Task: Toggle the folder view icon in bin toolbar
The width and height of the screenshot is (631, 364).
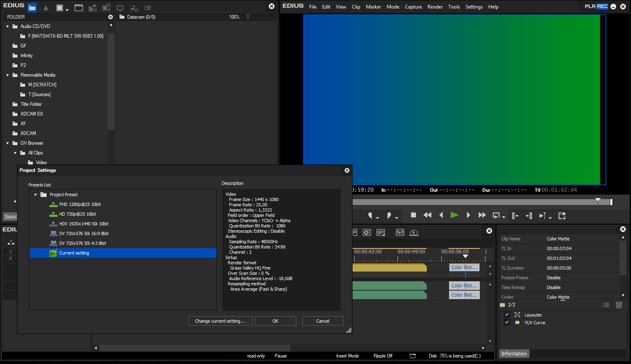Action: [x=32, y=8]
